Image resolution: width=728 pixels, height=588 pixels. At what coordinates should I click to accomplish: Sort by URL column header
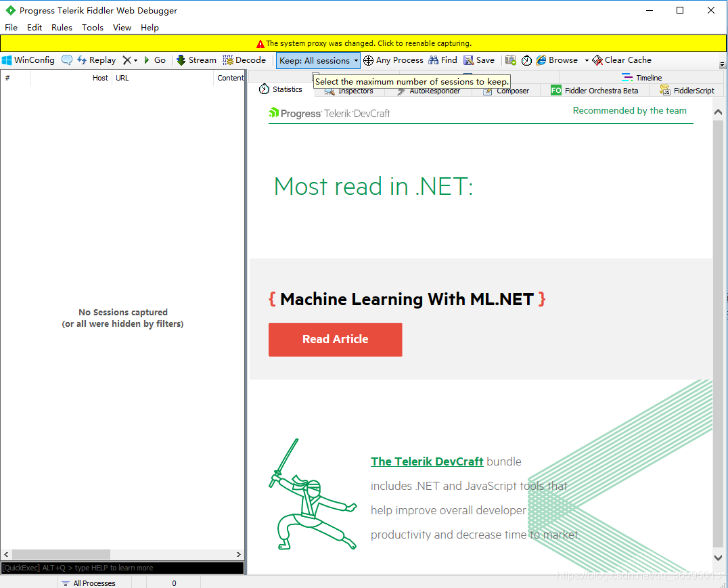[162, 78]
